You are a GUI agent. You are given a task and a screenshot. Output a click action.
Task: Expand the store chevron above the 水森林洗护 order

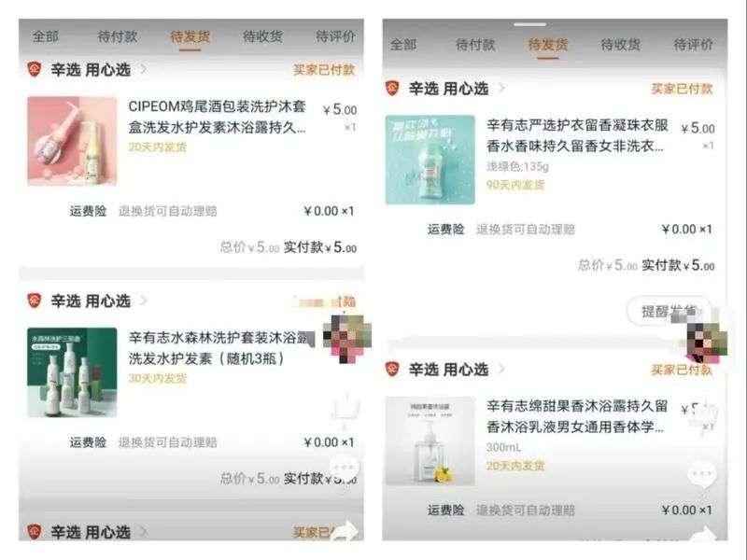pyautogui.click(x=143, y=301)
